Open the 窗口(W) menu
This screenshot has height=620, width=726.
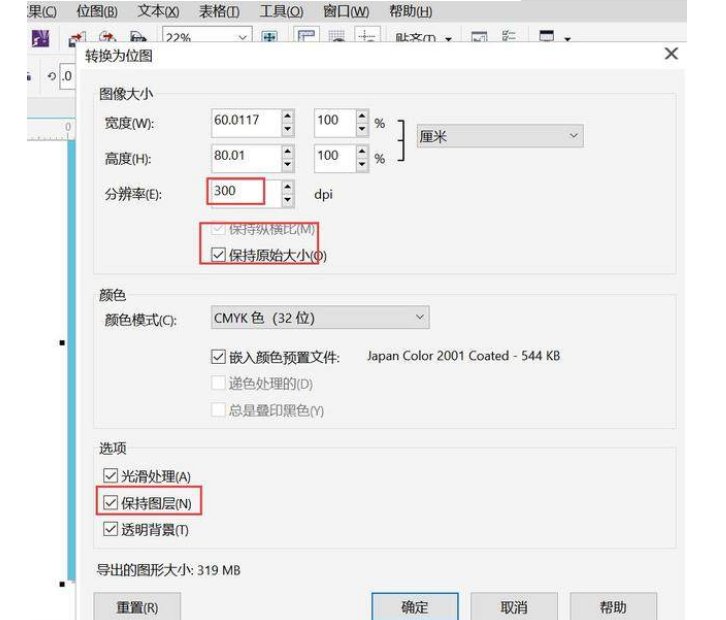(346, 10)
